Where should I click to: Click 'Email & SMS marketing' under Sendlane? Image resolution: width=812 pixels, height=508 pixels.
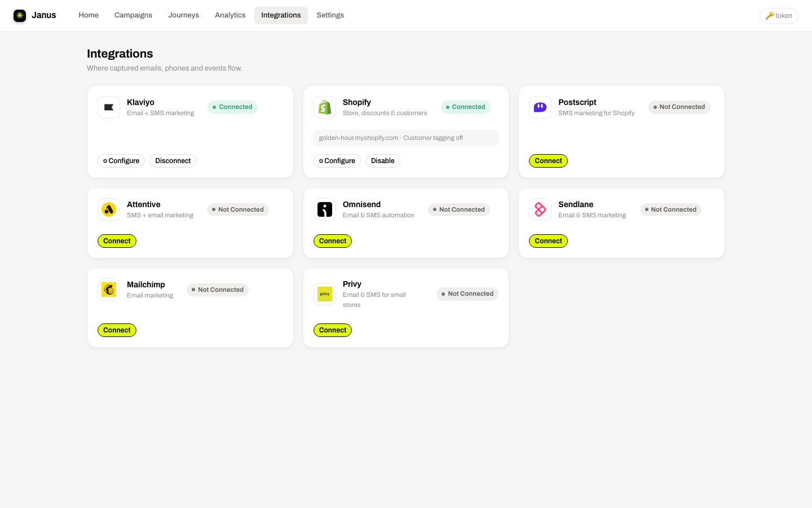click(592, 215)
